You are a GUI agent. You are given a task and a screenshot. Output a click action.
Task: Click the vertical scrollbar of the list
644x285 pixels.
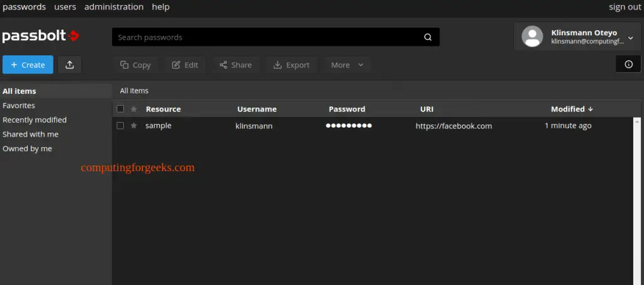(637, 201)
